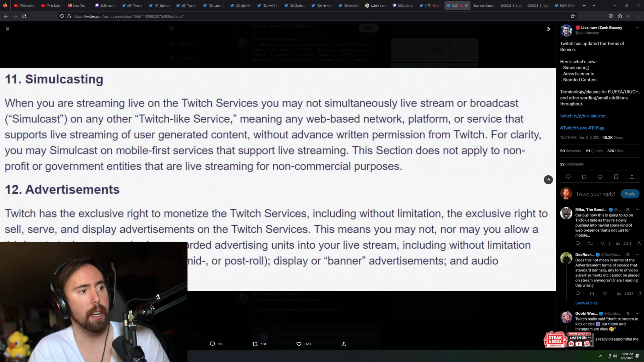Retweet the post via the retweet icon
This screenshot has width=644, height=362.
[584, 177]
